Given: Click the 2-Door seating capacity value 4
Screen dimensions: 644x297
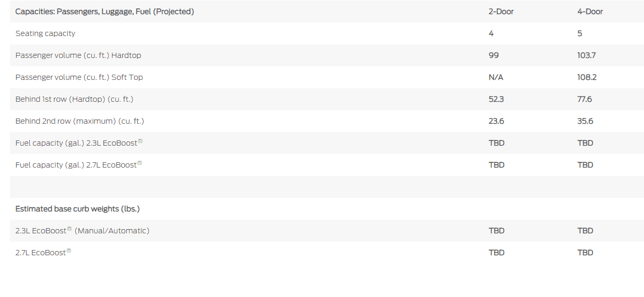Looking at the screenshot, I should 491,33.
